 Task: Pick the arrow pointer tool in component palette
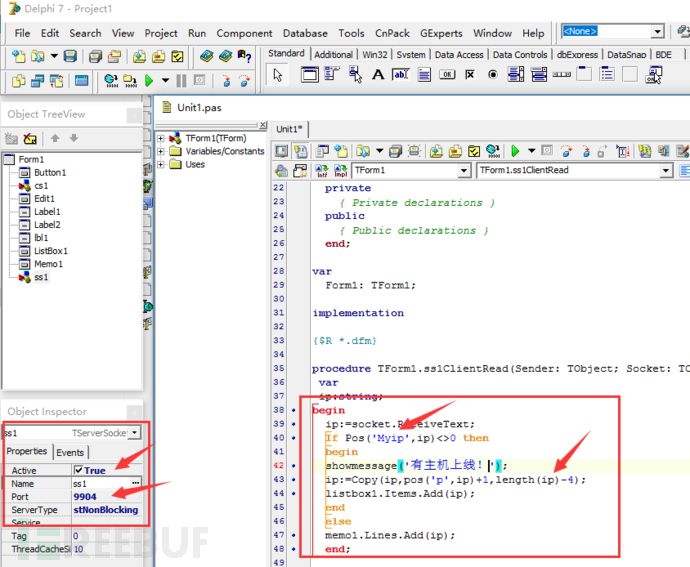click(278, 74)
